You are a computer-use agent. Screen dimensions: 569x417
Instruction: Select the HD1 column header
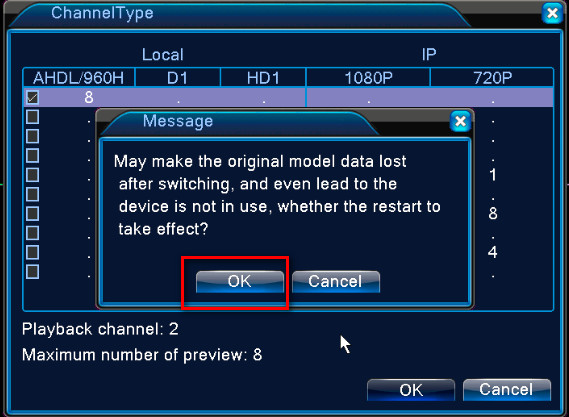[263, 78]
